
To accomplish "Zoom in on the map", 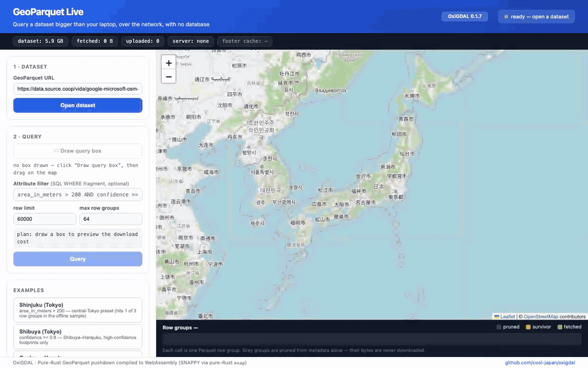I will [169, 63].
